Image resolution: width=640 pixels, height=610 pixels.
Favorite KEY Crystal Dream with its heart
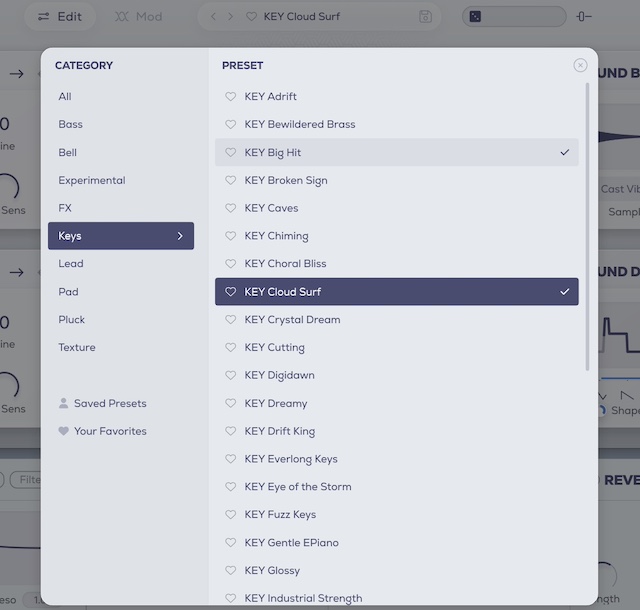(x=230, y=320)
